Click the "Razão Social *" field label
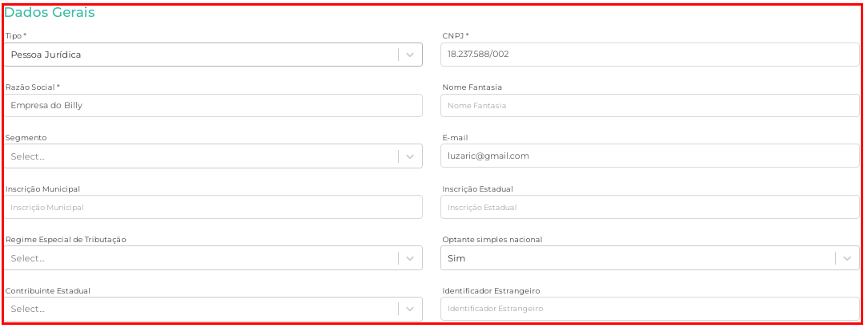868x328 pixels. click(x=33, y=87)
